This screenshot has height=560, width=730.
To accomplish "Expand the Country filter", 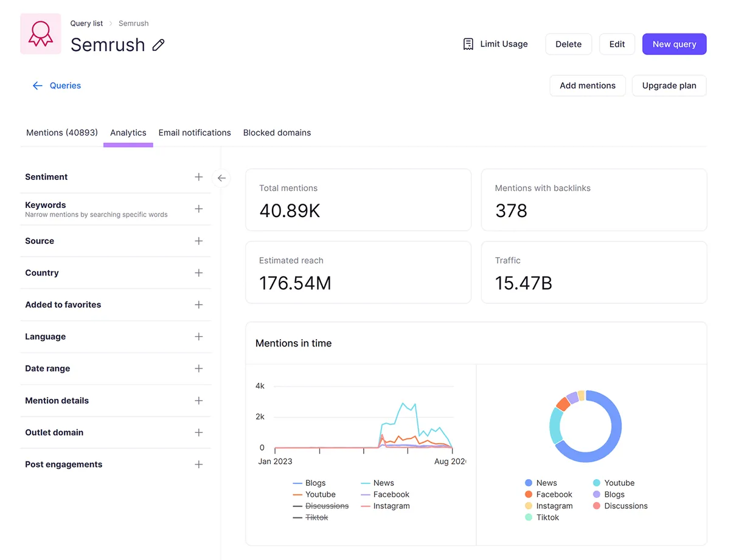I will [x=198, y=273].
